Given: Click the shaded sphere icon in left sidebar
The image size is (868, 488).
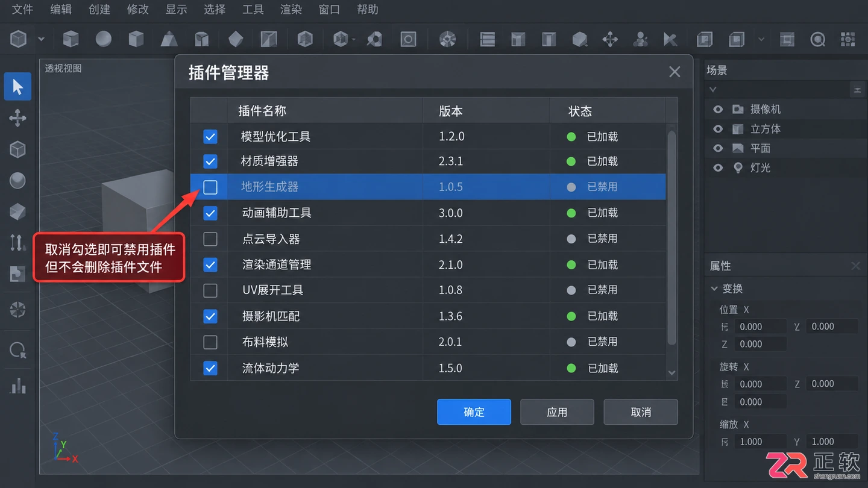Looking at the screenshot, I should point(17,180).
